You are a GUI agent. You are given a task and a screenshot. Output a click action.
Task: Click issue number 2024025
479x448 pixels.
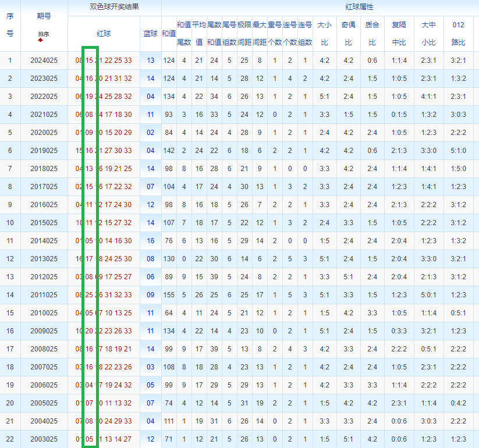tap(44, 61)
